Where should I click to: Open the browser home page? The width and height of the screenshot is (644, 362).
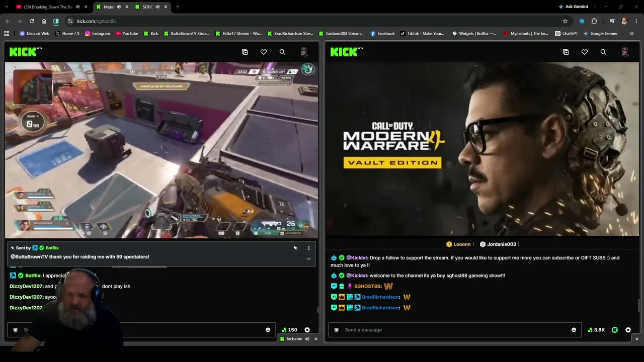[44, 21]
